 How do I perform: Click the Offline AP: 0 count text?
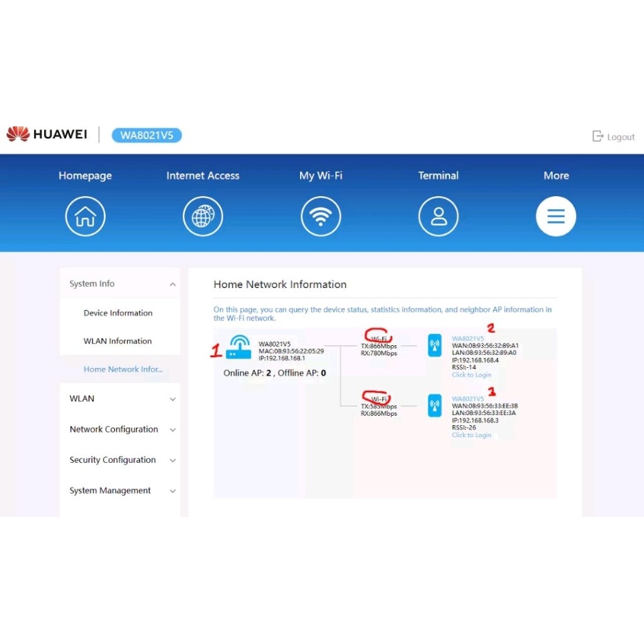click(x=302, y=373)
